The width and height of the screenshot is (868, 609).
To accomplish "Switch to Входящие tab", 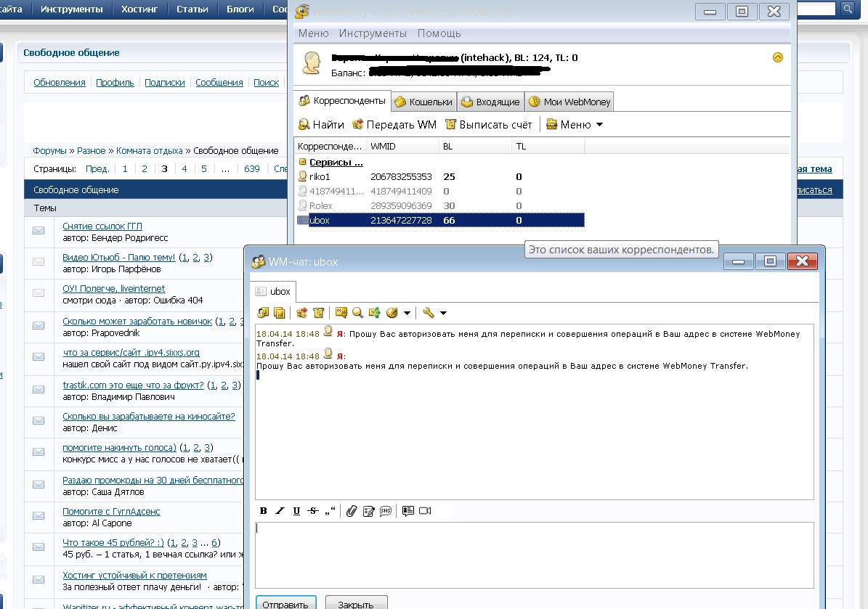I will click(490, 102).
